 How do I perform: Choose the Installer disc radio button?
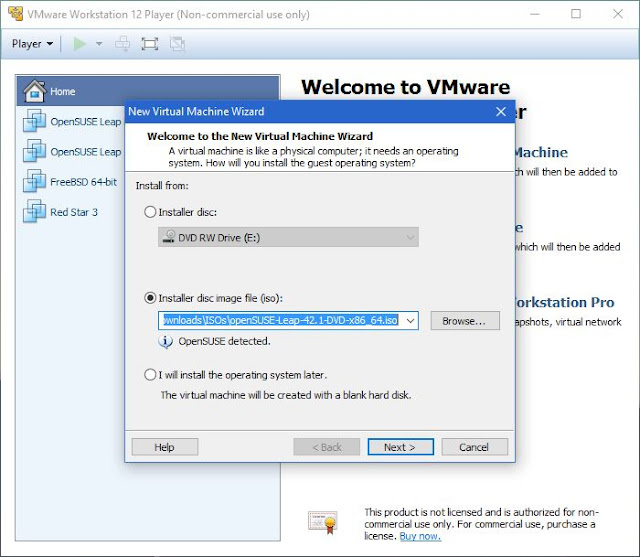coord(150,212)
